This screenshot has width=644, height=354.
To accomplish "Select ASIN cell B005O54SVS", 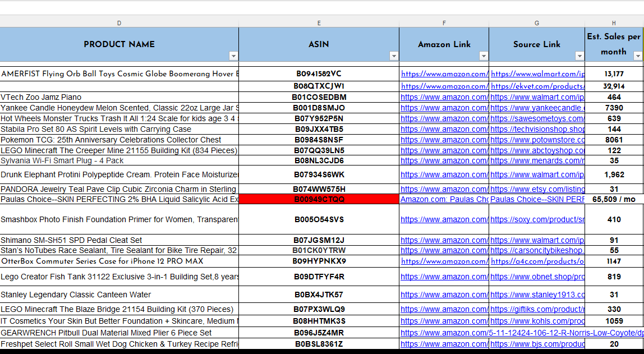I will [319, 219].
